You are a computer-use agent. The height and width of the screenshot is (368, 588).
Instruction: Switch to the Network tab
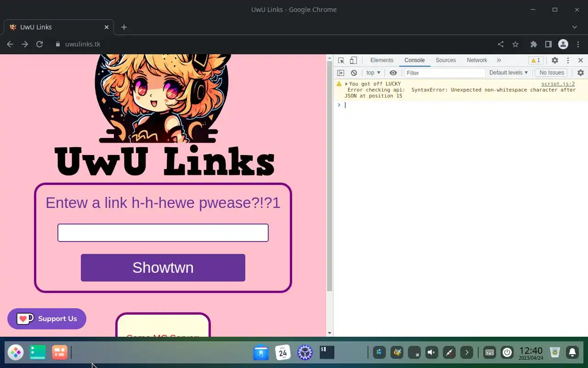coord(477,60)
